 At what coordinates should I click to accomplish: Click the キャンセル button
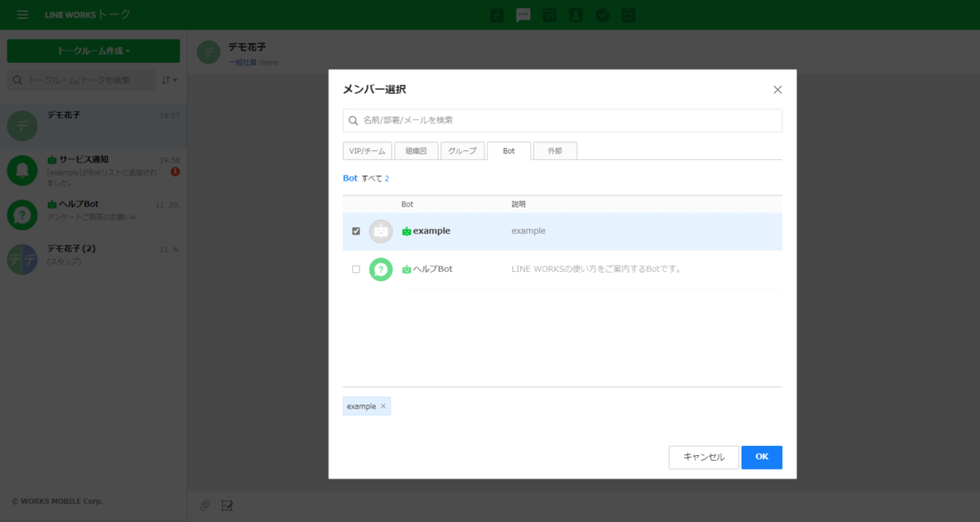(x=703, y=457)
